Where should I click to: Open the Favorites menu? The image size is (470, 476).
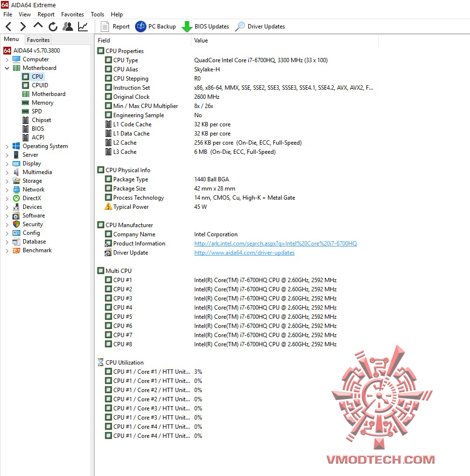click(x=72, y=14)
